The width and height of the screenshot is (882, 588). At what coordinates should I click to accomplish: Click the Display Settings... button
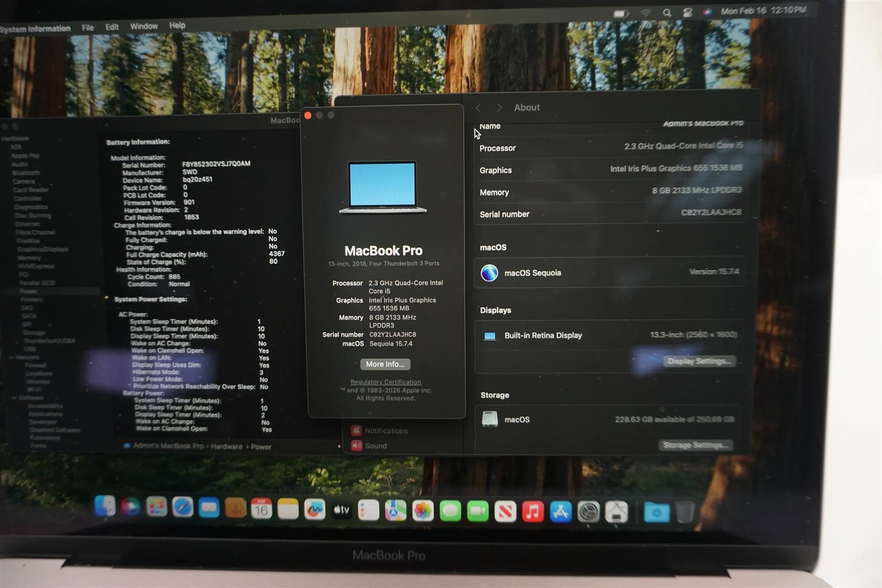click(700, 362)
